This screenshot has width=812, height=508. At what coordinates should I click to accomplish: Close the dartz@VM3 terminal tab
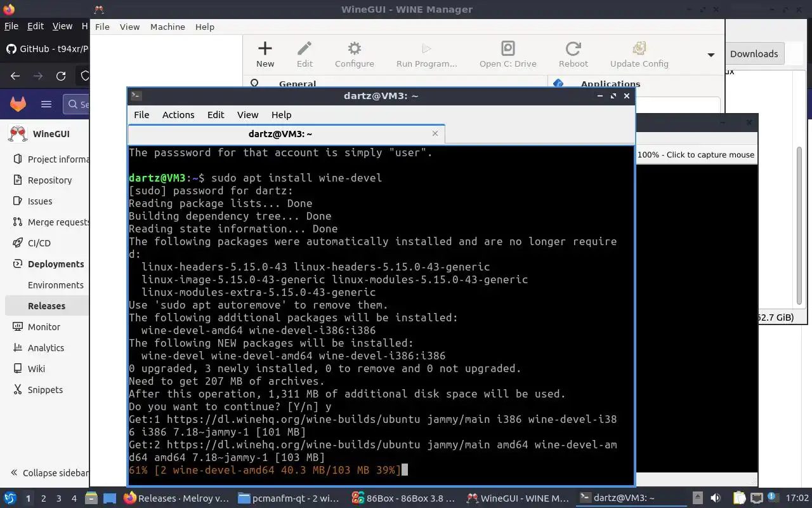435,133
